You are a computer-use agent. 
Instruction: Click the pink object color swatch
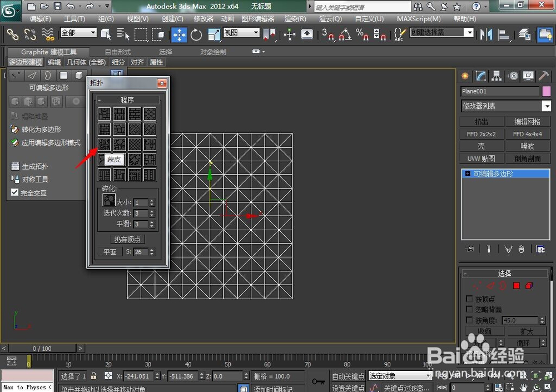click(x=547, y=91)
